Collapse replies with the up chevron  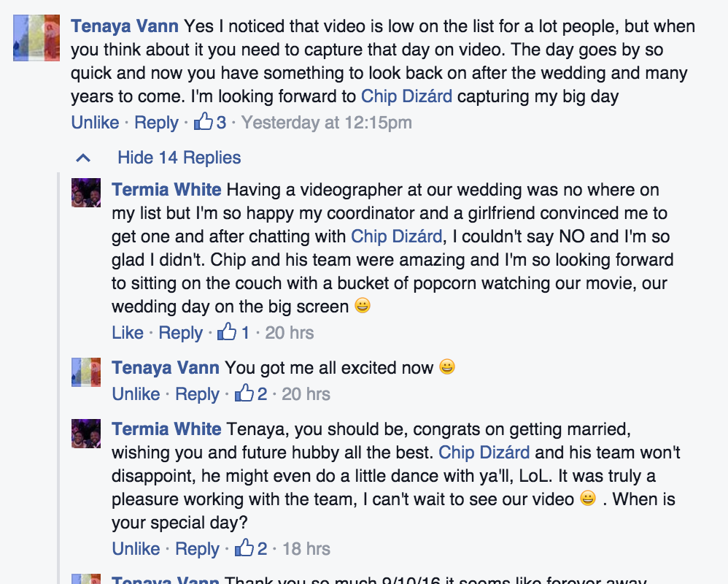83,158
